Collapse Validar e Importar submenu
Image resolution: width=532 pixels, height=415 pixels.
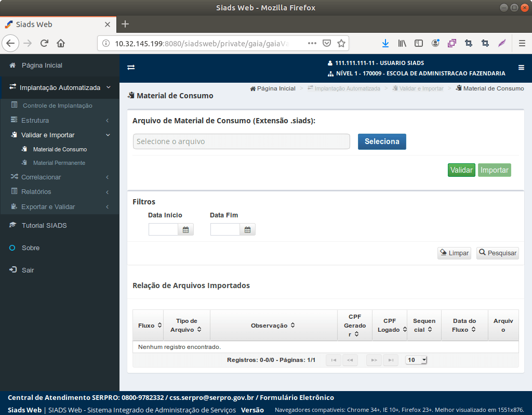pos(60,135)
